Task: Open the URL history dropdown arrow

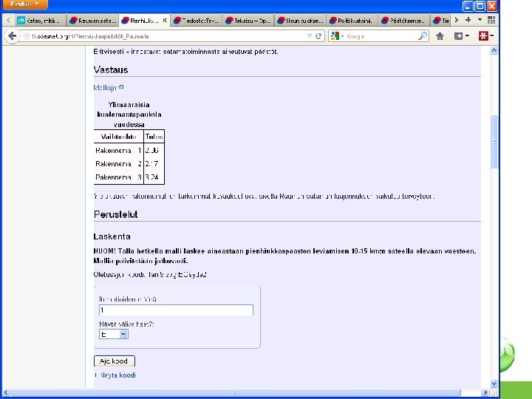Action: click(x=310, y=36)
